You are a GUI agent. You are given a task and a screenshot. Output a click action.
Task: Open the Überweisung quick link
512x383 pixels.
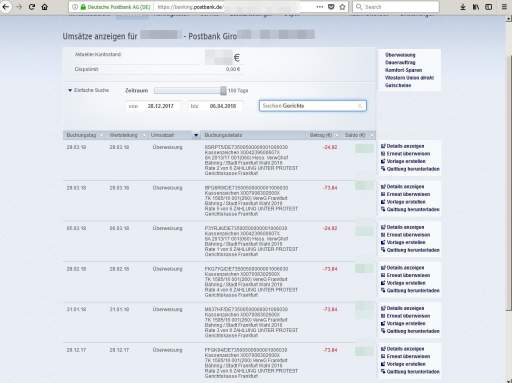pos(400,55)
